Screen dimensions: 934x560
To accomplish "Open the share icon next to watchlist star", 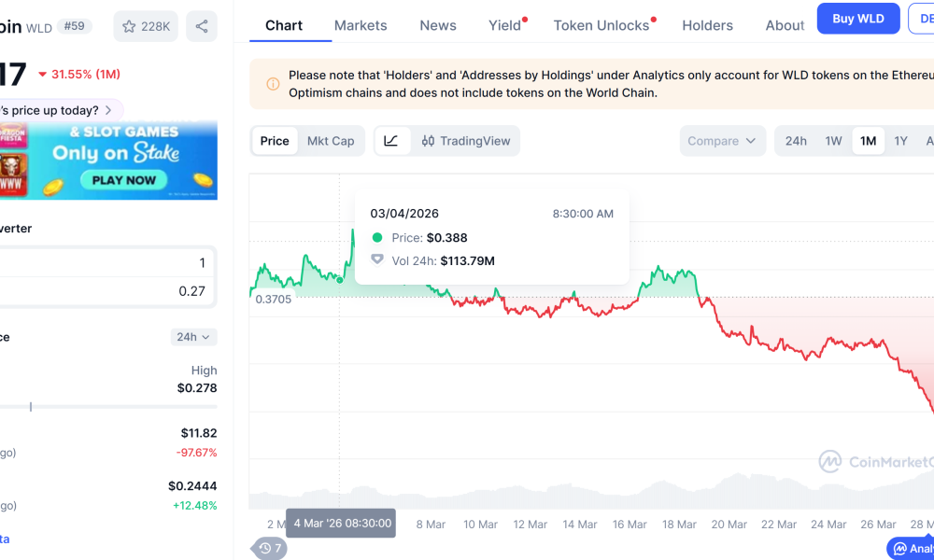I will 201,26.
